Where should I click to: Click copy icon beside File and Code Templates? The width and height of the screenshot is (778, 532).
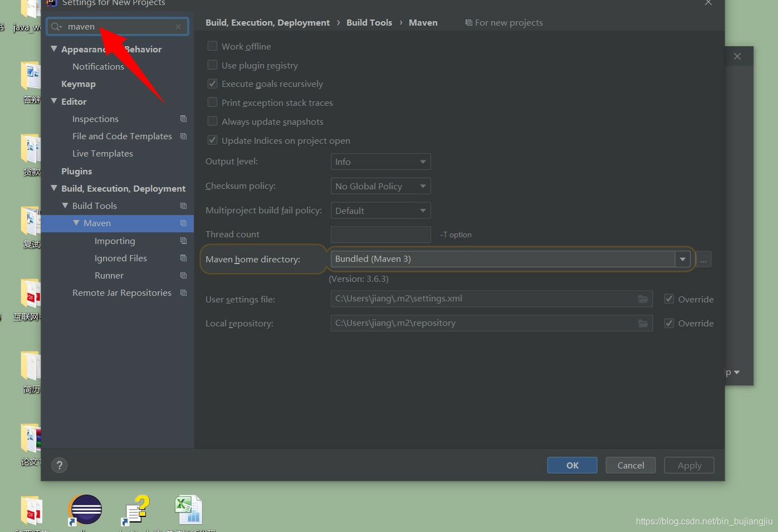click(183, 136)
